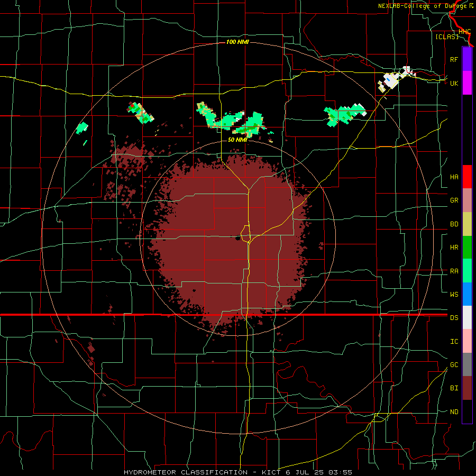Click the WS blue legend swatch
The image size is (476, 476).
[x=467, y=294]
